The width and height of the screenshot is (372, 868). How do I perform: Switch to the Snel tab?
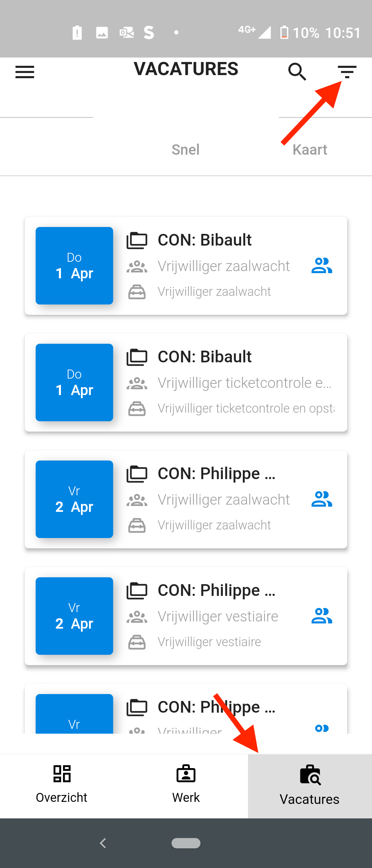click(186, 149)
